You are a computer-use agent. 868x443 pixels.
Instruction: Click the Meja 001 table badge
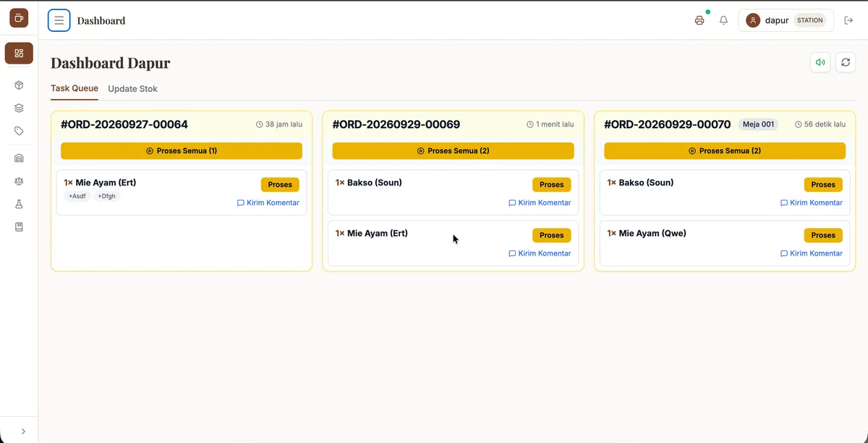point(759,125)
